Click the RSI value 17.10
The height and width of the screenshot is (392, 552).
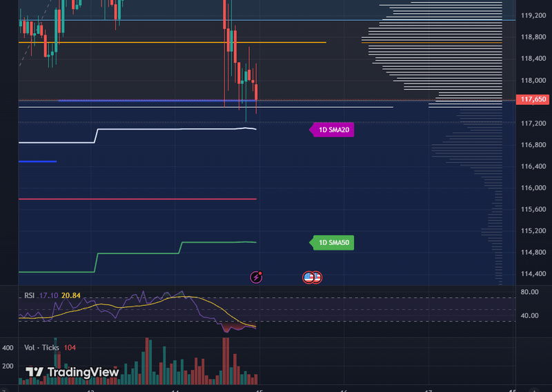point(48,295)
